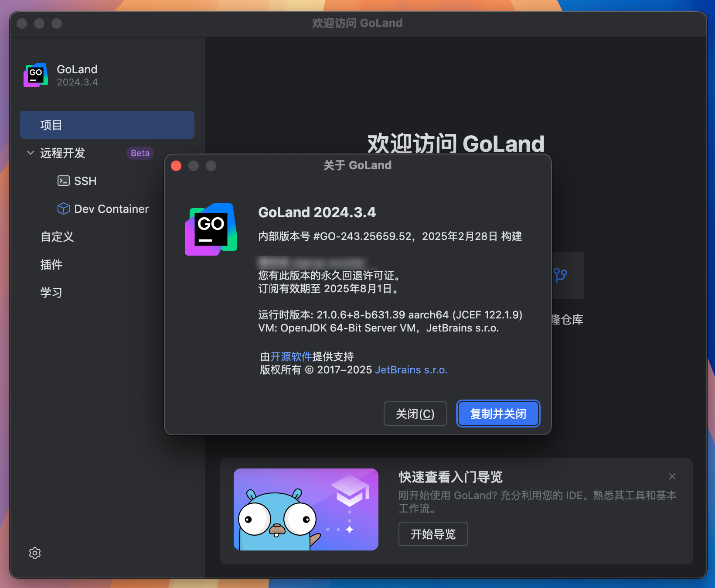This screenshot has height=588, width=715.
Task: Click the 订阅有效期至 2025年8月1日 text
Action: pos(329,289)
